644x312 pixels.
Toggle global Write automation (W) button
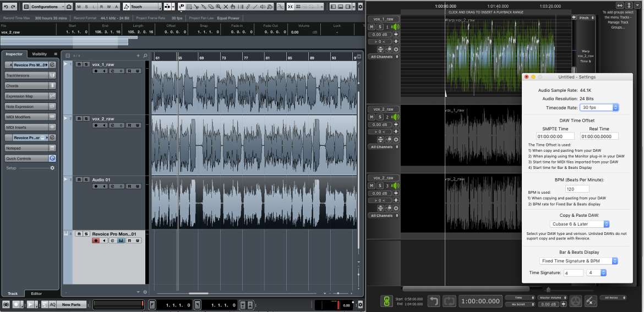[x=109, y=7]
